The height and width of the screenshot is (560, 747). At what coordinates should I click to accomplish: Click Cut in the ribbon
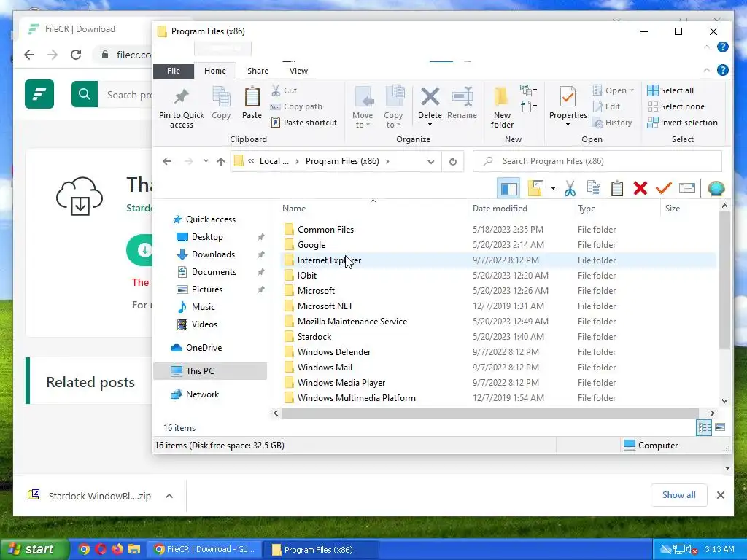284,90
